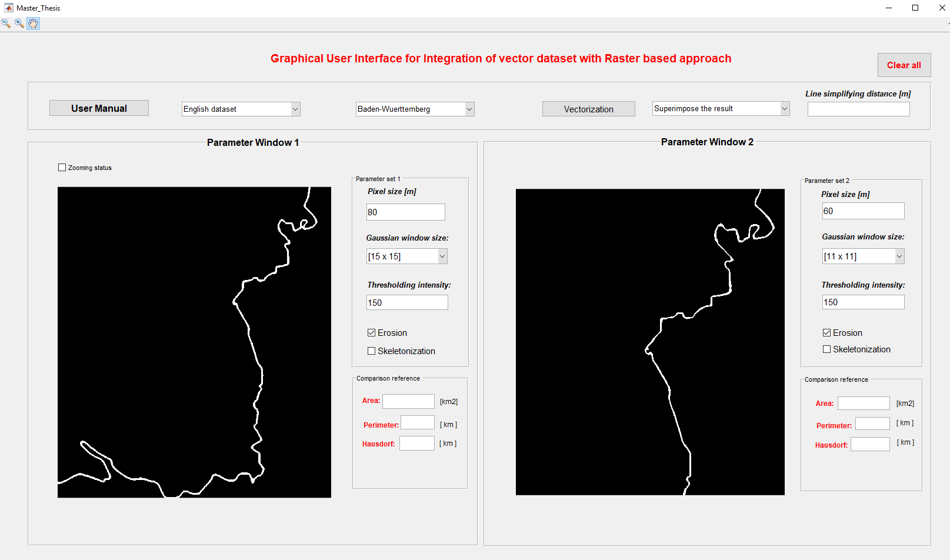
Task: Click the Area field in Parameter Window 2
Action: pos(864,403)
